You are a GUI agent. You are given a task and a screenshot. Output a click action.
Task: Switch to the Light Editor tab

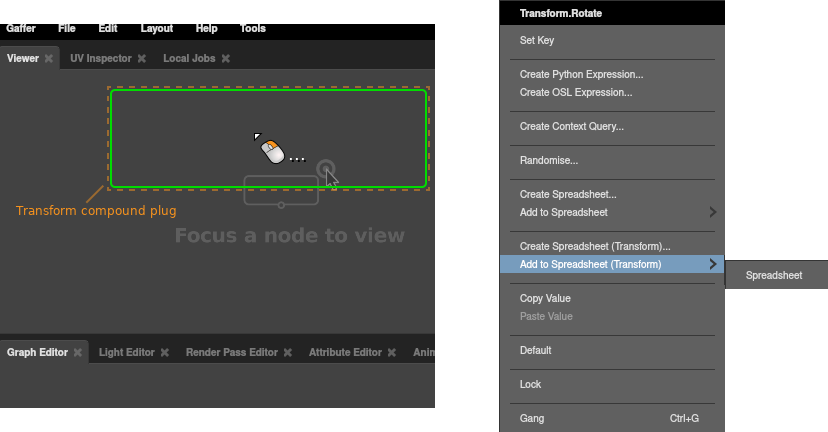126,353
